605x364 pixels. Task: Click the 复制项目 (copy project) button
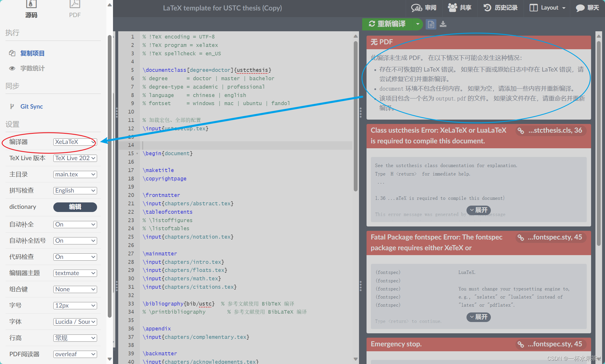point(32,53)
